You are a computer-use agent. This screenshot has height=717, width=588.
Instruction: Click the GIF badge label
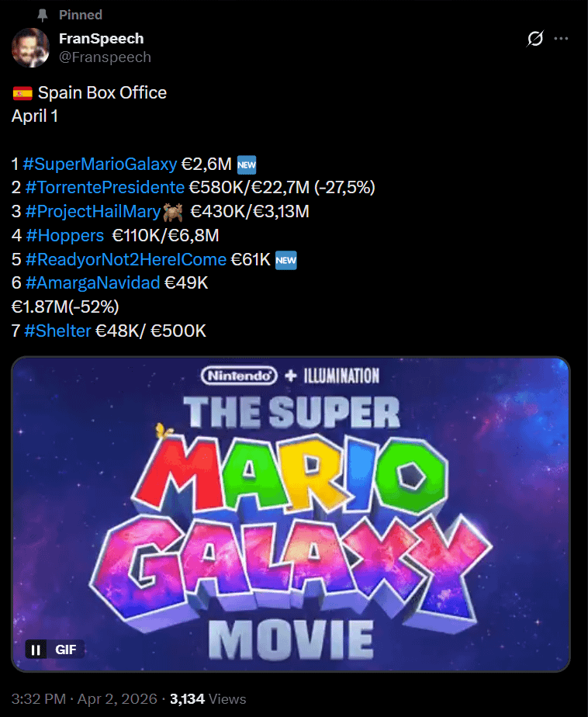(x=65, y=649)
